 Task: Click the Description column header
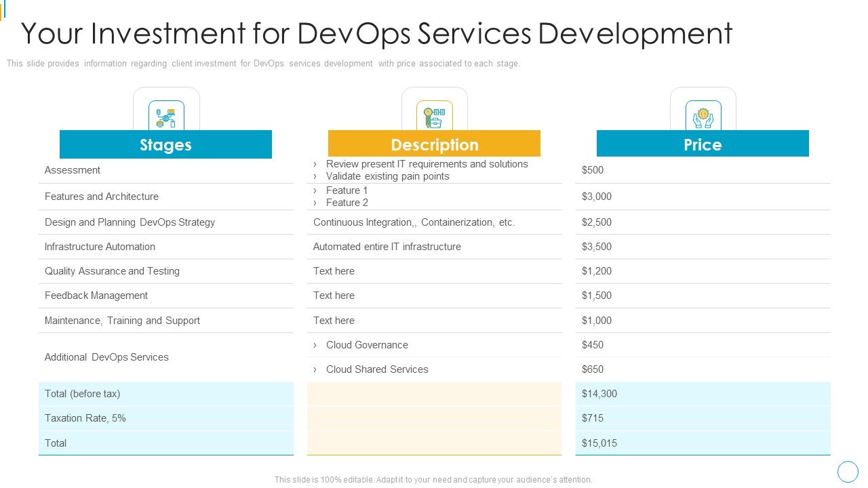tap(435, 144)
